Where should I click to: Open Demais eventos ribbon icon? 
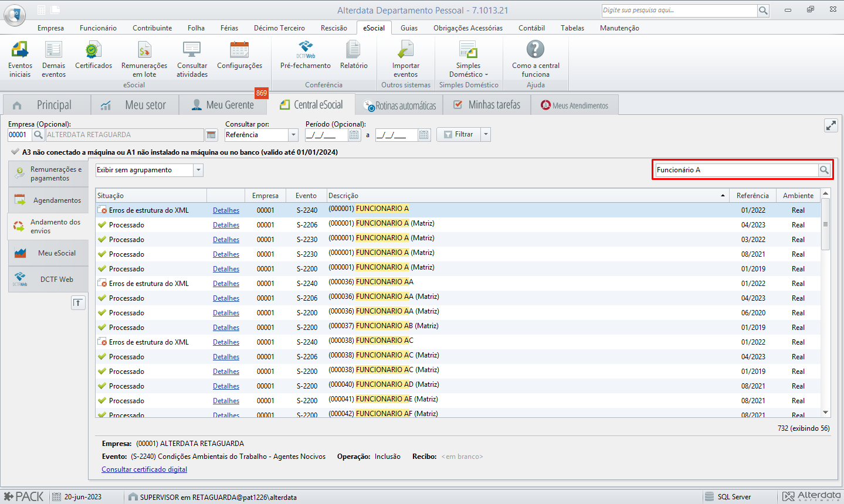(53, 59)
